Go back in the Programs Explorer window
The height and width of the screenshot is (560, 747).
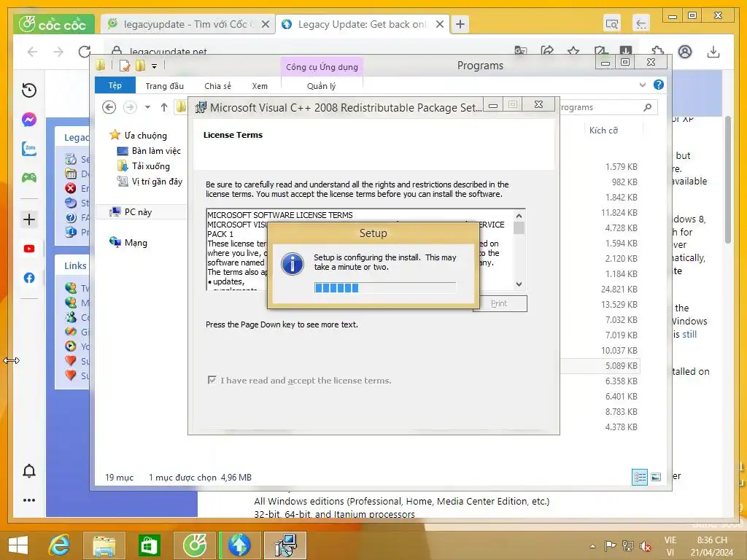(109, 107)
